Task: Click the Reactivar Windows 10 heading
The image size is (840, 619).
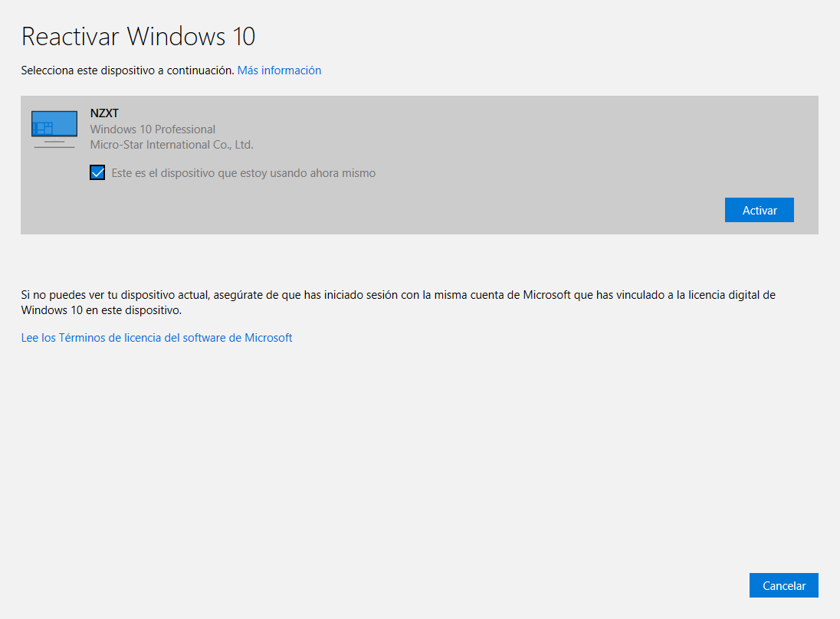Action: tap(138, 37)
